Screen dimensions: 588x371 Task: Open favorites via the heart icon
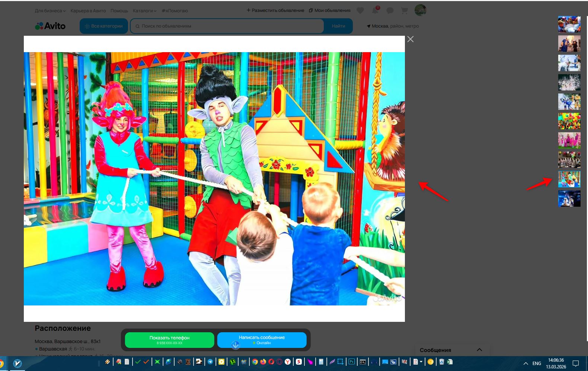click(x=360, y=10)
